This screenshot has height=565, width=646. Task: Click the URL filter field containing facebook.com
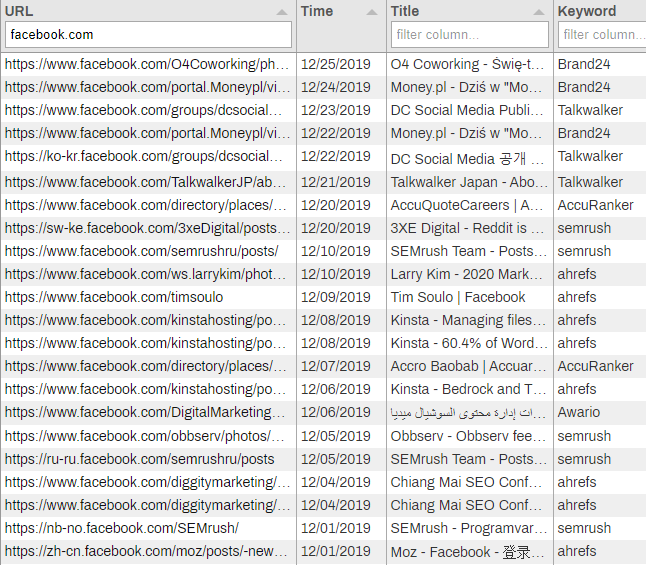click(x=148, y=35)
